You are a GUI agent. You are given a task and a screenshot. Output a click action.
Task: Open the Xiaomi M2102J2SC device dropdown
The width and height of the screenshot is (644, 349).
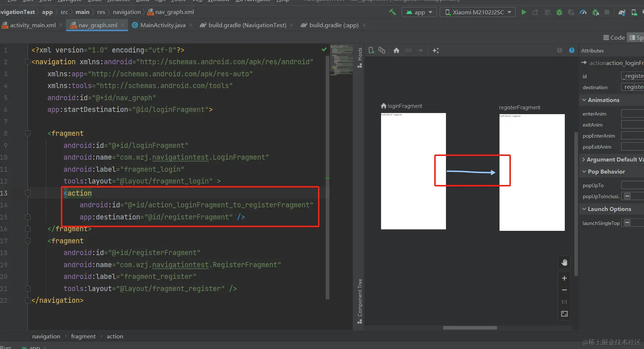coord(477,12)
